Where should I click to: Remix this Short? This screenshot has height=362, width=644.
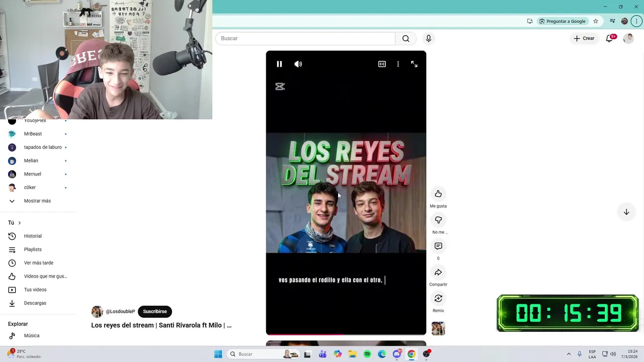tap(438, 299)
